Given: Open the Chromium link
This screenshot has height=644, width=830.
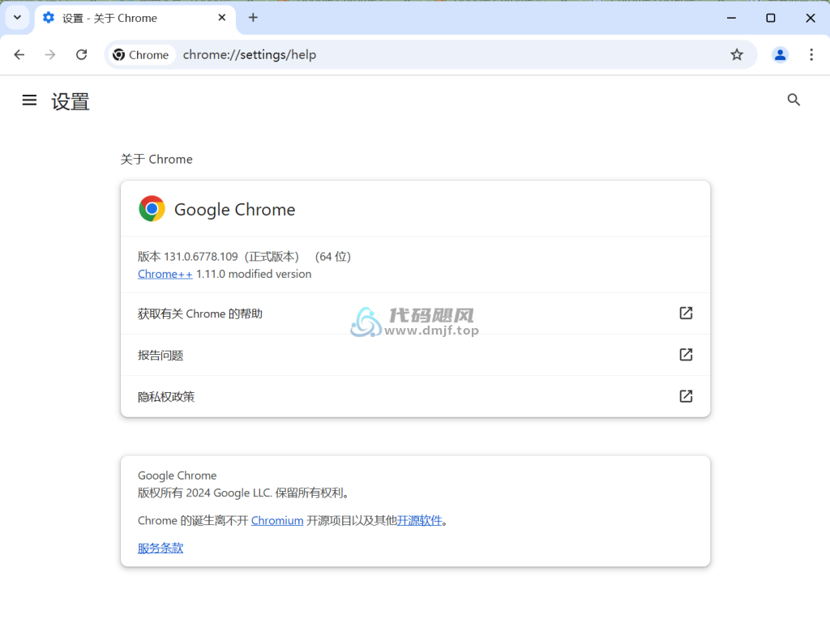Looking at the screenshot, I should point(277,521).
